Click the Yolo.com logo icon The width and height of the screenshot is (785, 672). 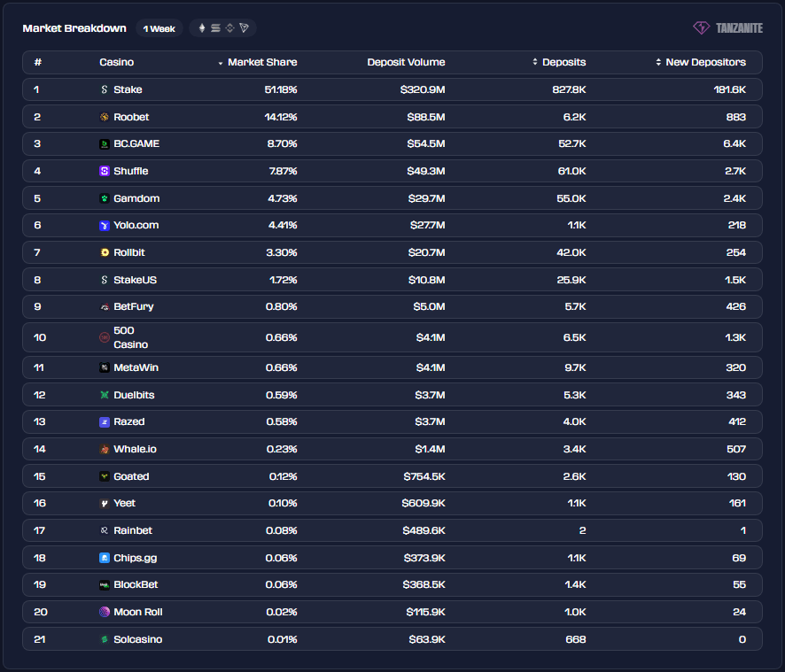click(x=105, y=226)
